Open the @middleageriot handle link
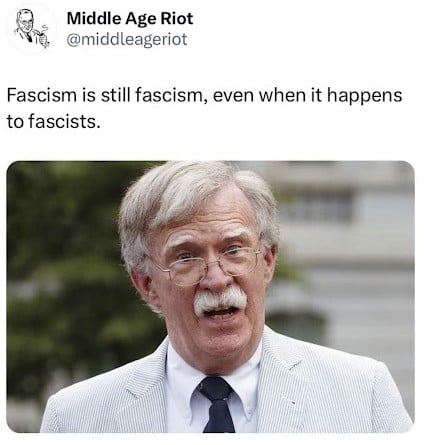This screenshot has width=424, height=445. [127, 40]
